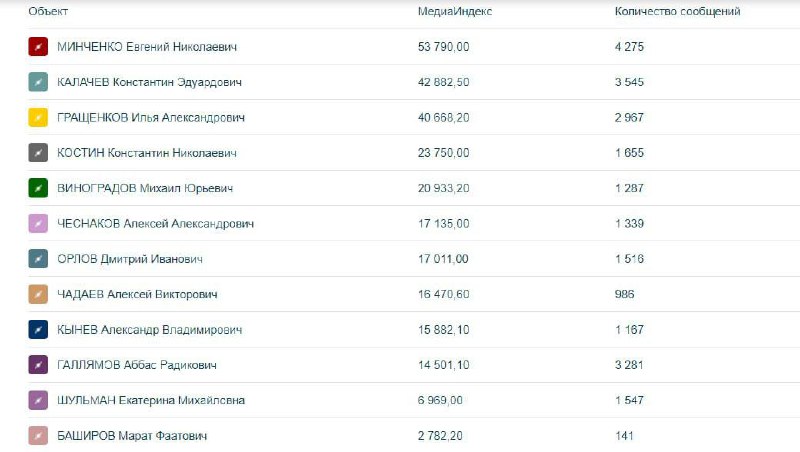The image size is (800, 452).
Task: Click the slate-blue icon beside ОРЛОВ
Action: [38, 259]
